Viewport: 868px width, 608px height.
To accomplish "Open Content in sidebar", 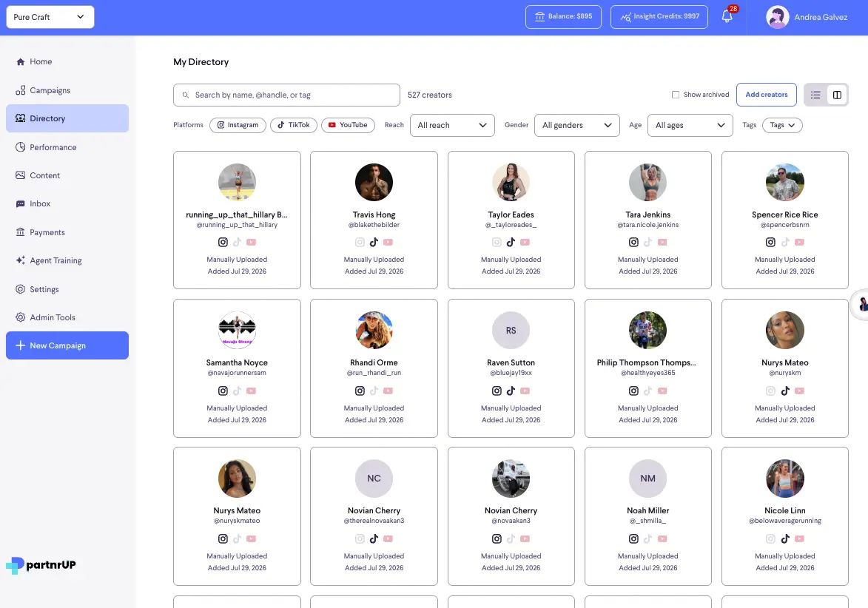I will [67, 175].
